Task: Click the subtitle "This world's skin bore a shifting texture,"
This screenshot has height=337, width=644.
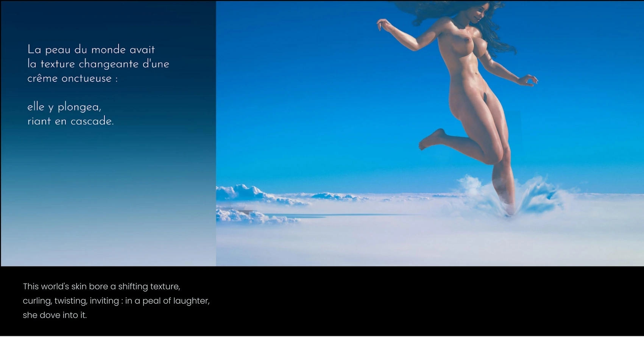Action: (x=101, y=287)
